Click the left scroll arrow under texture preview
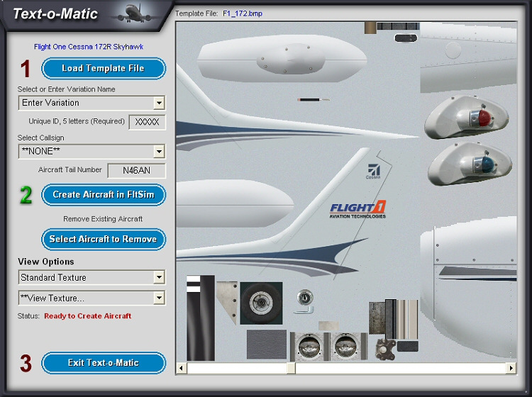Screen dimensions: 532x397 tap(182, 368)
